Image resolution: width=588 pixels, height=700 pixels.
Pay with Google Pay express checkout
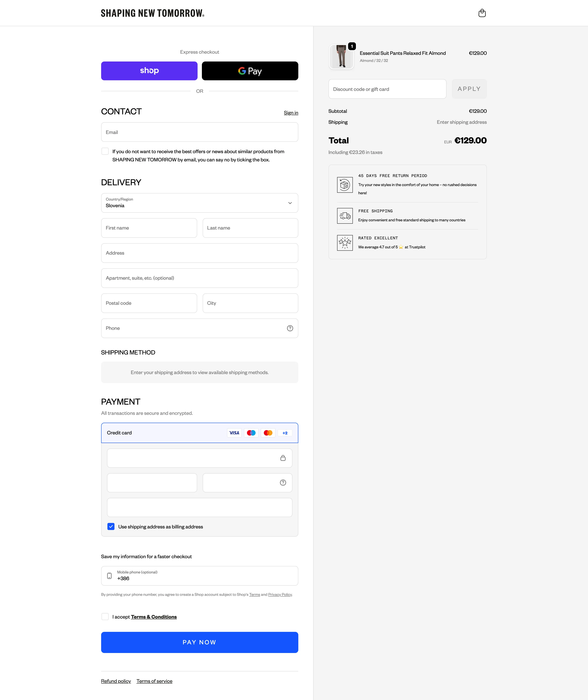click(x=250, y=71)
